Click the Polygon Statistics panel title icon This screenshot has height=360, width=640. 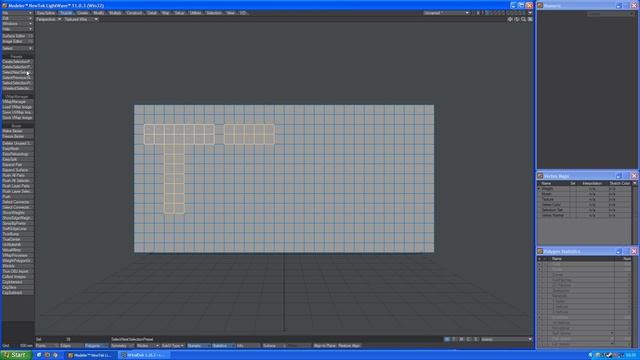pos(540,251)
